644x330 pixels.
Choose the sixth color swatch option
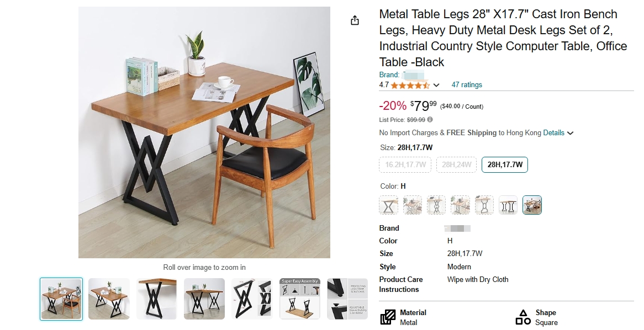(x=508, y=205)
